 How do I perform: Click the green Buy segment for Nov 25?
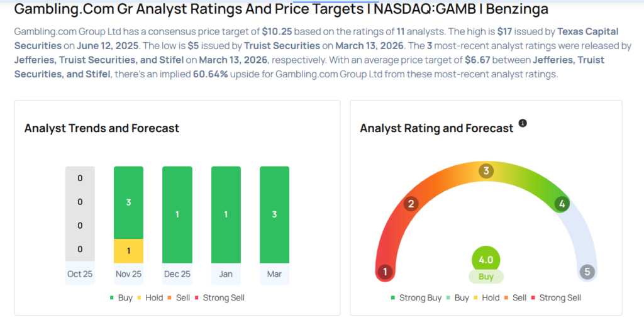tap(128, 202)
